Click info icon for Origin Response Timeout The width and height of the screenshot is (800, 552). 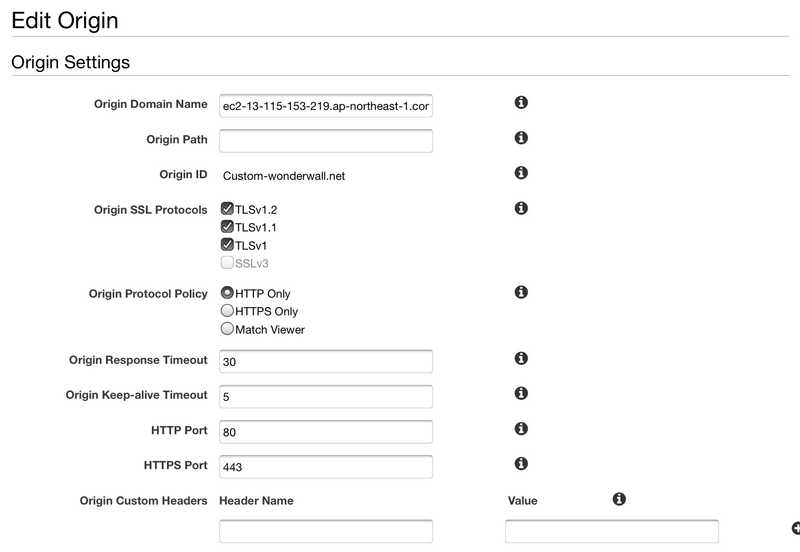tap(521, 358)
